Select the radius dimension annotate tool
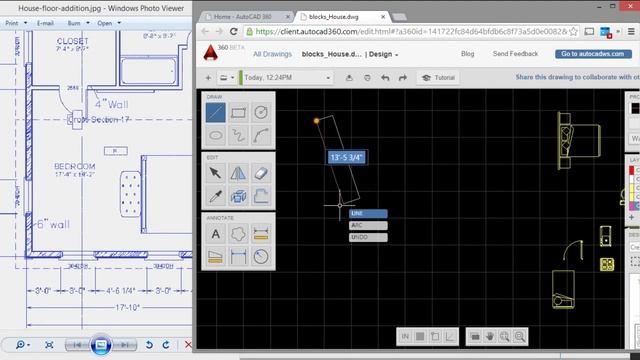 coord(261,257)
